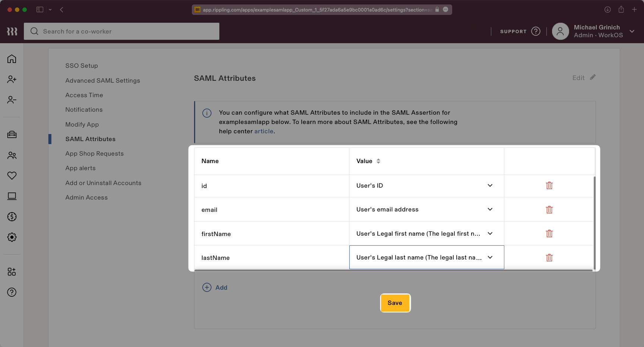This screenshot has width=644, height=347.
Task: Expand the user account menu chevron
Action: (632, 31)
